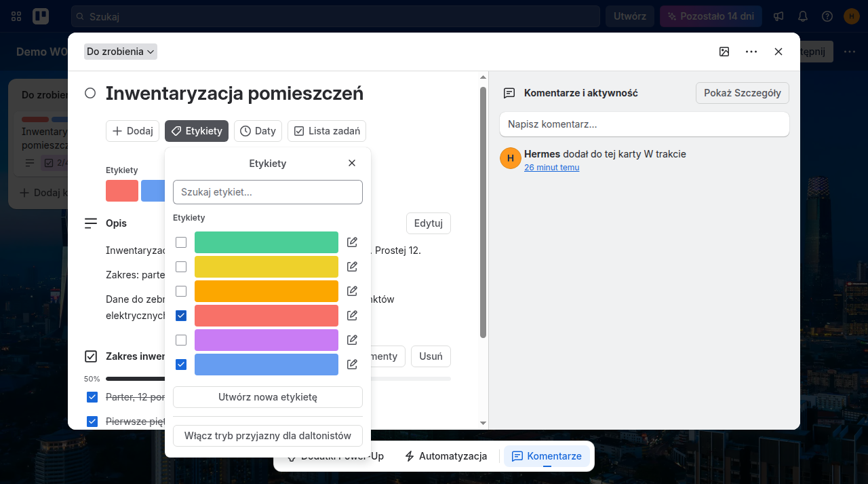
Task: Click the Edytuj description button
Action: click(x=429, y=223)
